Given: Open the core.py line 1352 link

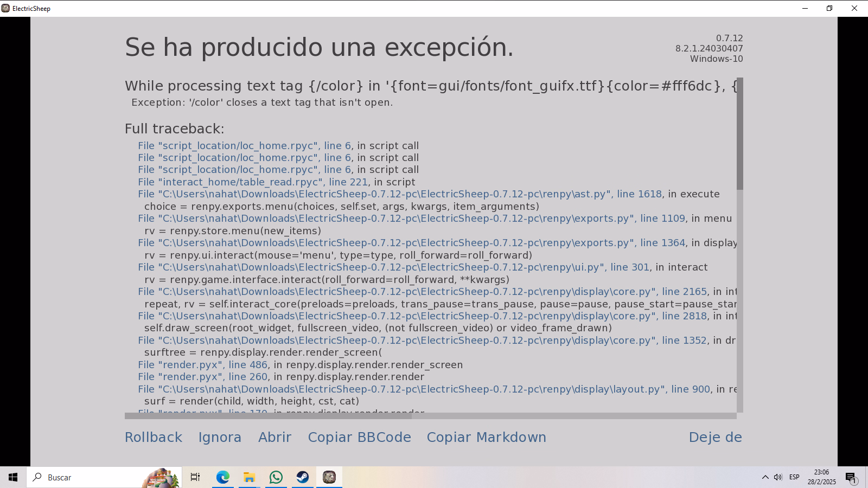Looking at the screenshot, I should (x=422, y=341).
